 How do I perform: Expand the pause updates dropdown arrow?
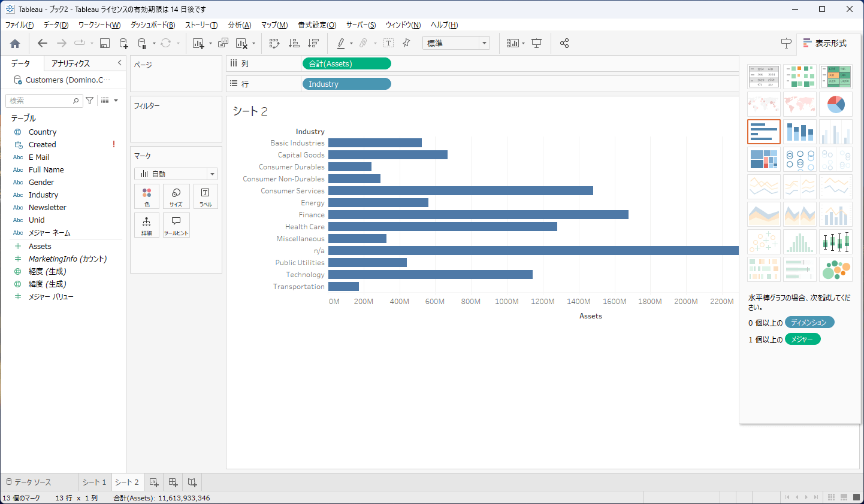pos(154,43)
